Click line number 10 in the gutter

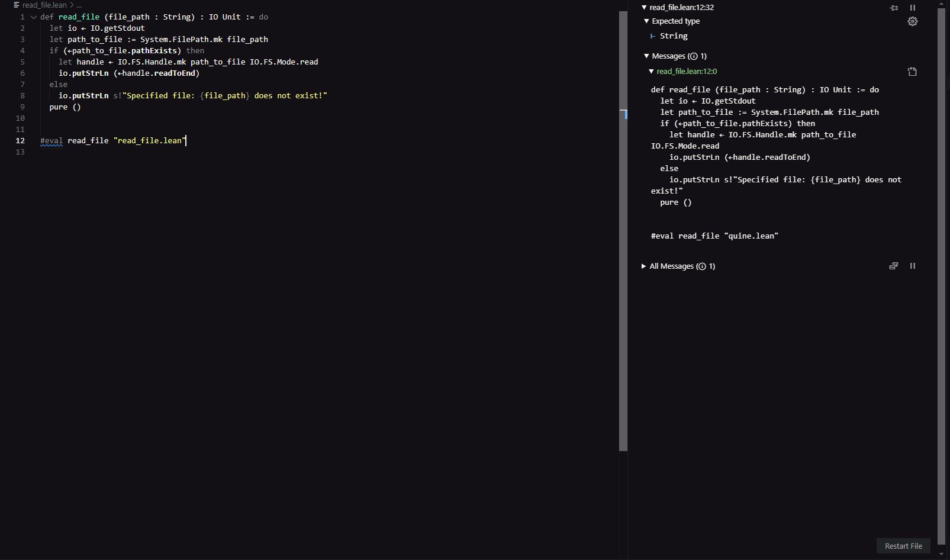pos(20,118)
